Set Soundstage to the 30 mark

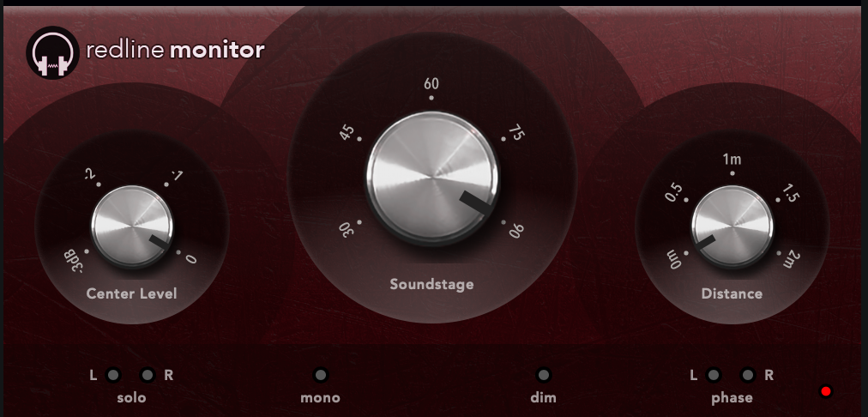(347, 229)
